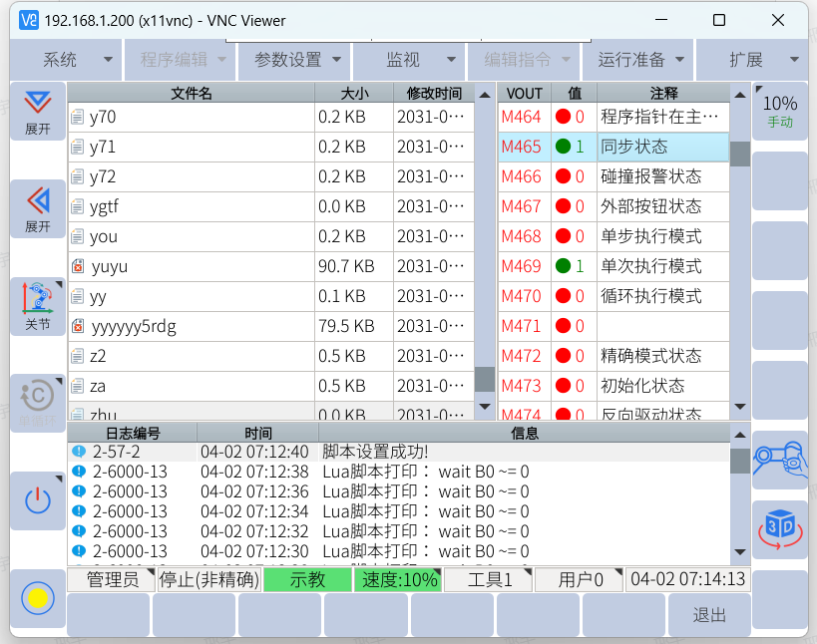Expand the 参数设置 dropdown menu
This screenshot has height=644, width=817.
click(x=296, y=60)
